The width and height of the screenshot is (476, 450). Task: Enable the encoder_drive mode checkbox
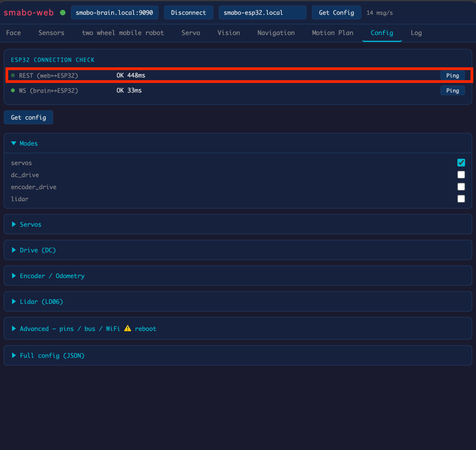[x=461, y=187]
